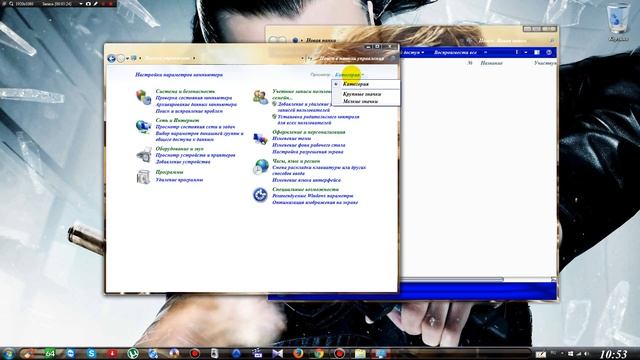Click the forward arrow in Control Panel

point(121,58)
